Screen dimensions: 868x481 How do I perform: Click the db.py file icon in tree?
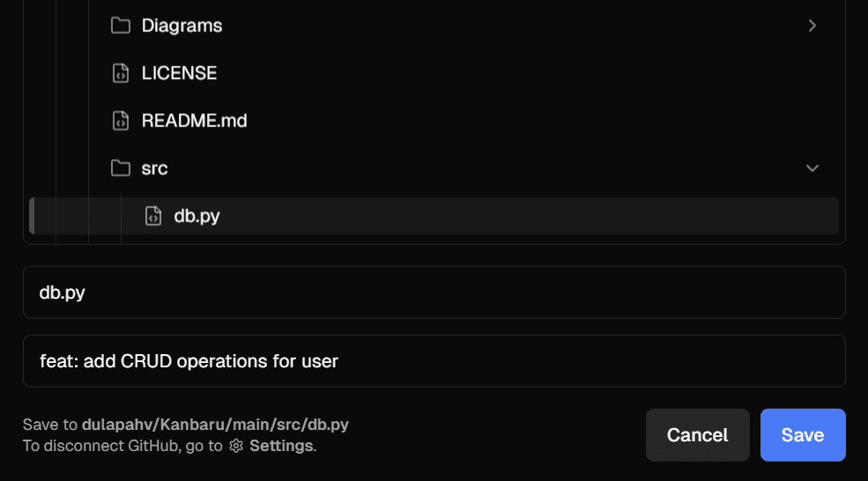153,215
